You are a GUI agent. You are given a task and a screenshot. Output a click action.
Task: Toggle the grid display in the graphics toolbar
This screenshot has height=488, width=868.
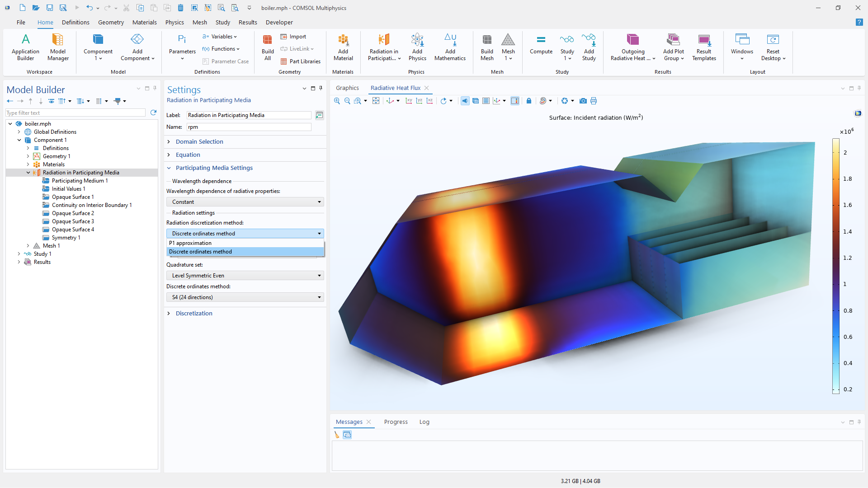point(486,101)
